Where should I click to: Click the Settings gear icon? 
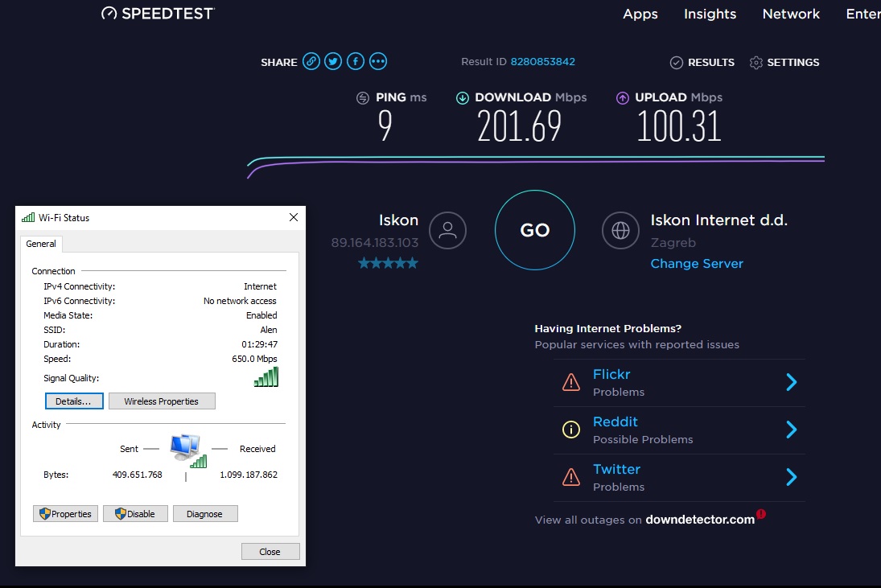pyautogui.click(x=756, y=62)
